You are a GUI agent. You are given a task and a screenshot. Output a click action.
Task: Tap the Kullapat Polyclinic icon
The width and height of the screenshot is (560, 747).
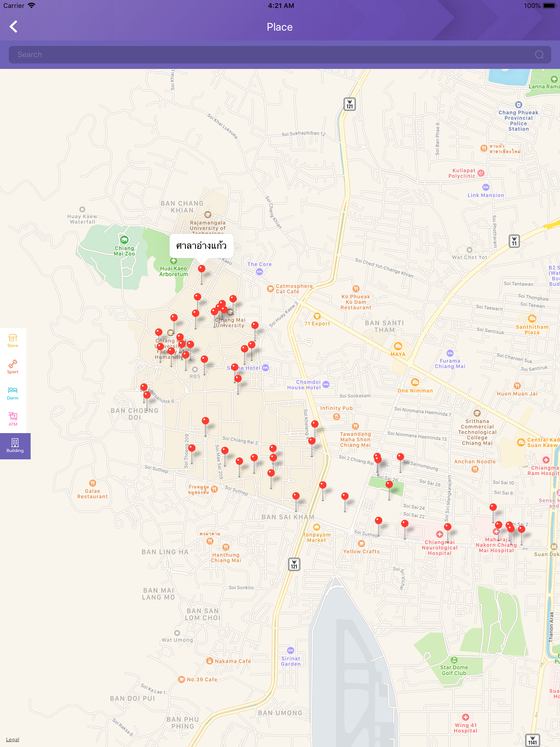pyautogui.click(x=481, y=173)
